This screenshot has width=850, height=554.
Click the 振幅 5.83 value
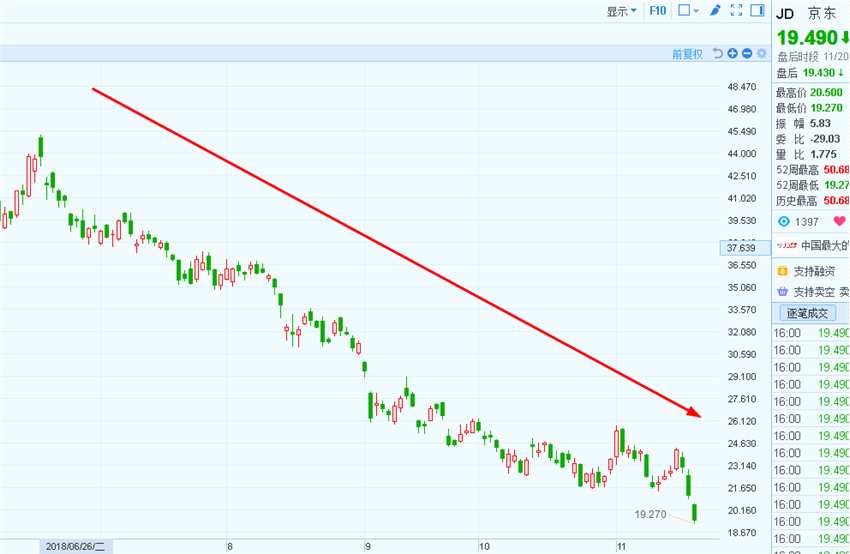[x=820, y=123]
